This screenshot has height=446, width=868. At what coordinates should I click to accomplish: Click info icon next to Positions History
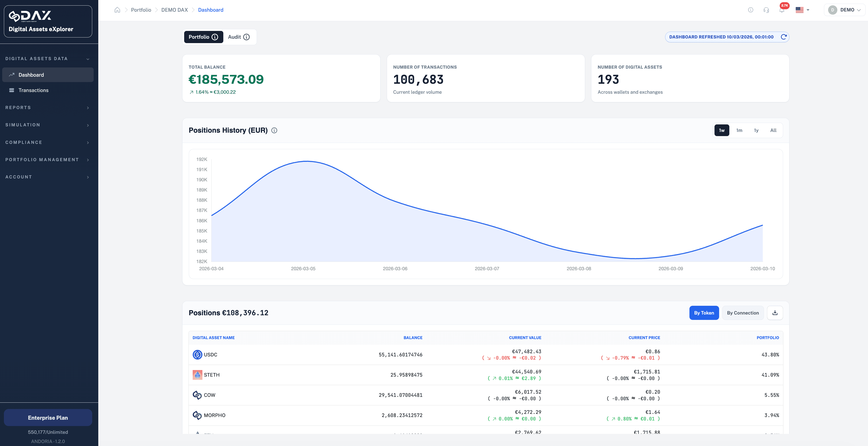click(274, 130)
